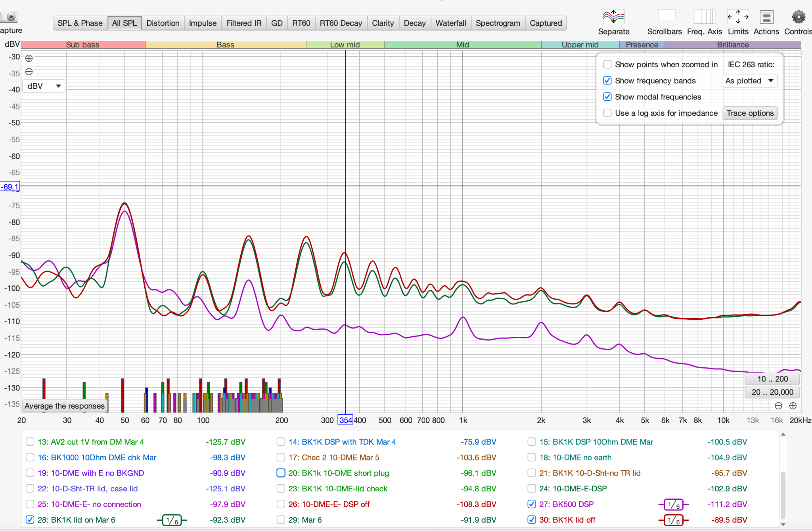Set frequency range 20 .. 20,000

coord(772,392)
